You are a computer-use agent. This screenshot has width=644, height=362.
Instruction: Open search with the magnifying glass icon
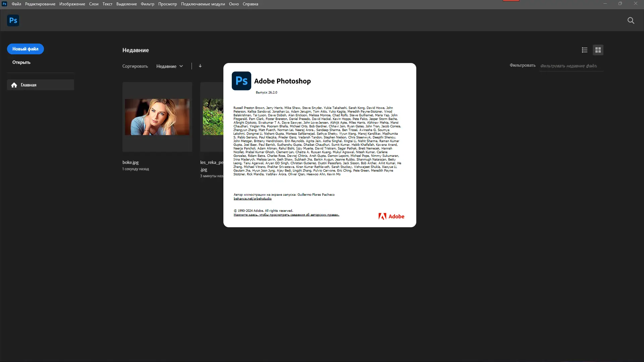(x=631, y=20)
